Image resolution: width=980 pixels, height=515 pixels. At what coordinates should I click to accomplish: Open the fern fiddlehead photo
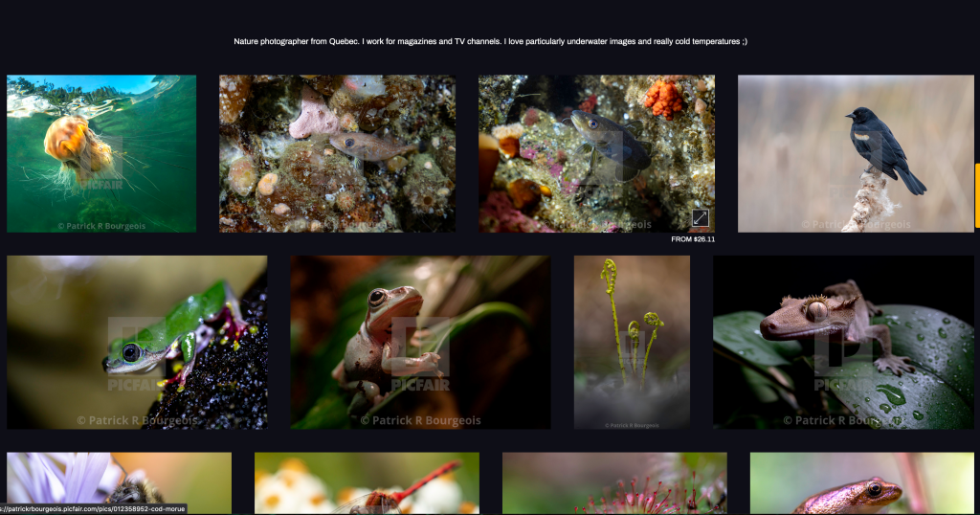click(632, 342)
